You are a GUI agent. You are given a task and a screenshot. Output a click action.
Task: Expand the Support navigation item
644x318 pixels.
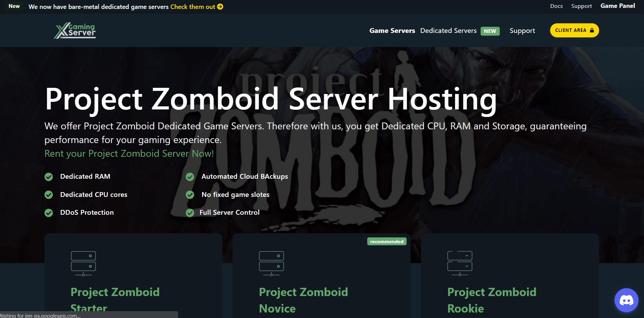[x=522, y=30]
